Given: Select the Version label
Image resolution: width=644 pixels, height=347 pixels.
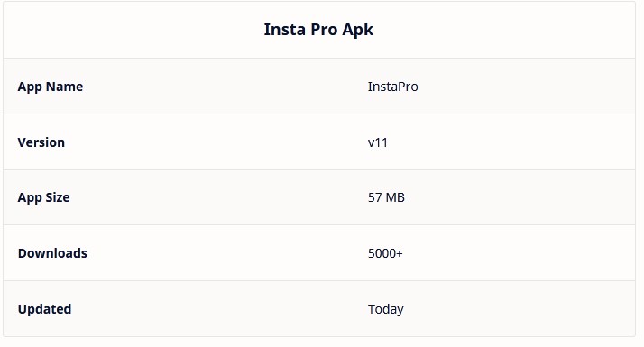Looking at the screenshot, I should pyautogui.click(x=41, y=142).
